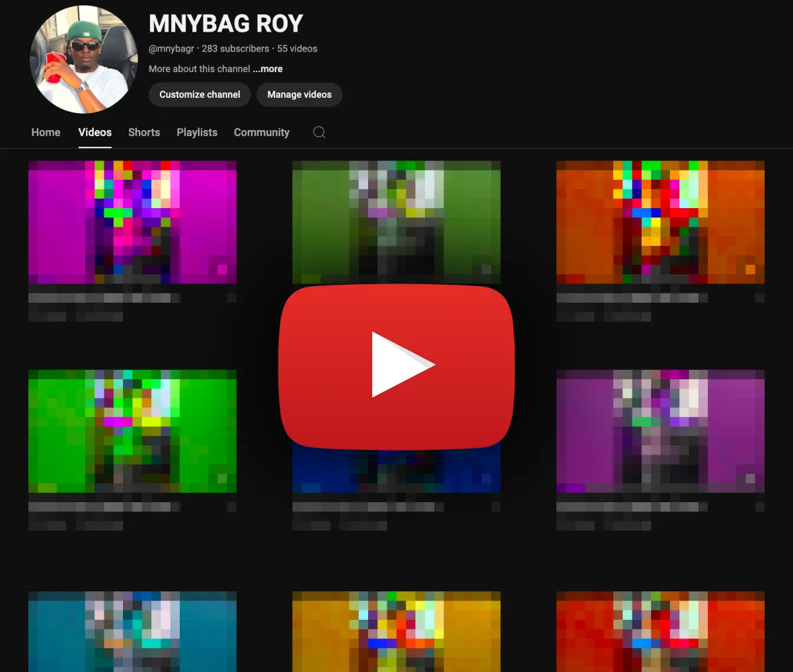Viewport: 793px width, 672px height.
Task: Open the dark green video thumbnail
Action: (x=397, y=222)
